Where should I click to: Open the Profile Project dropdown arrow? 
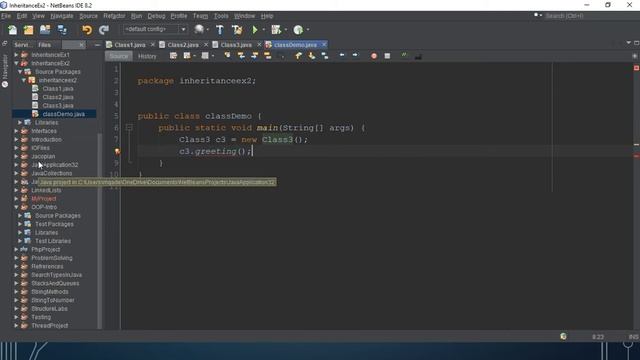pos(308,30)
